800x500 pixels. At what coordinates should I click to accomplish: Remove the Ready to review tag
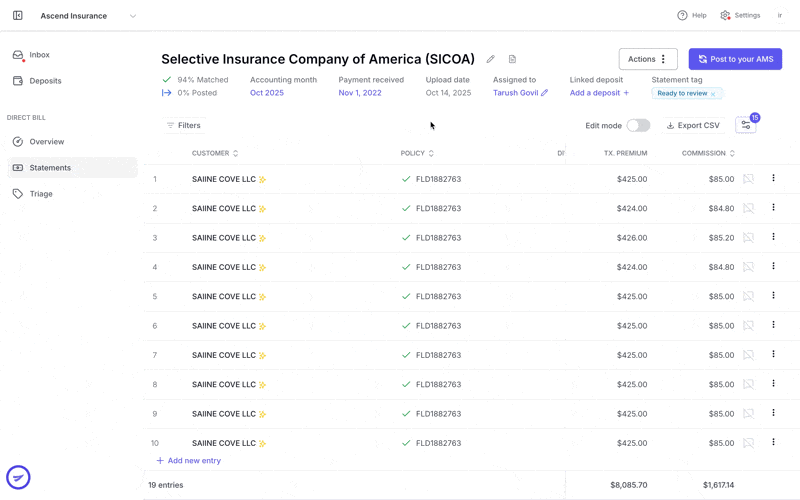pos(713,94)
